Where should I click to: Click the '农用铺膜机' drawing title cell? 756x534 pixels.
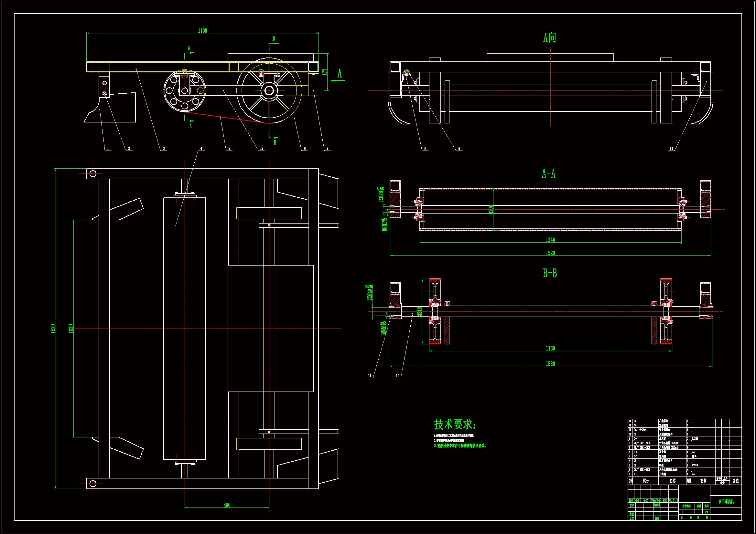coord(726,501)
